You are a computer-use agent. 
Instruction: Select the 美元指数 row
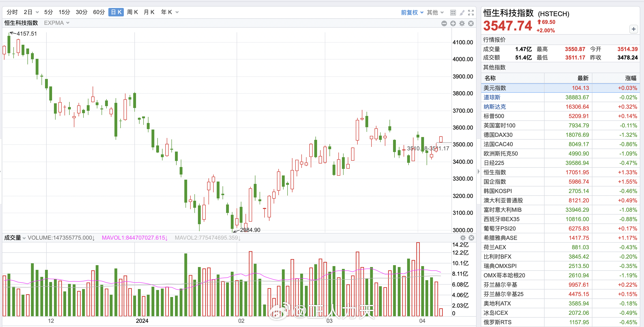click(x=560, y=88)
